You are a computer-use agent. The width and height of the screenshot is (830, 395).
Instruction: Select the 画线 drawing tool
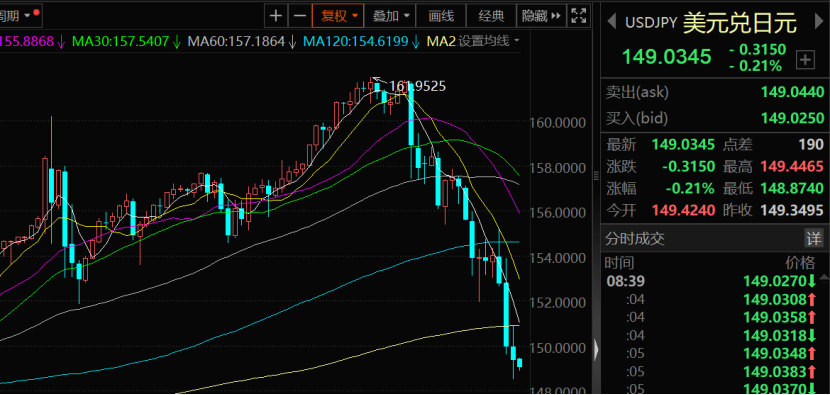point(441,16)
